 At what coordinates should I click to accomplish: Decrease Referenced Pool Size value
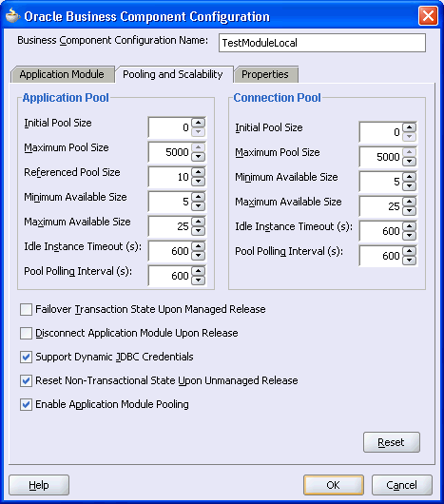pyautogui.click(x=198, y=182)
